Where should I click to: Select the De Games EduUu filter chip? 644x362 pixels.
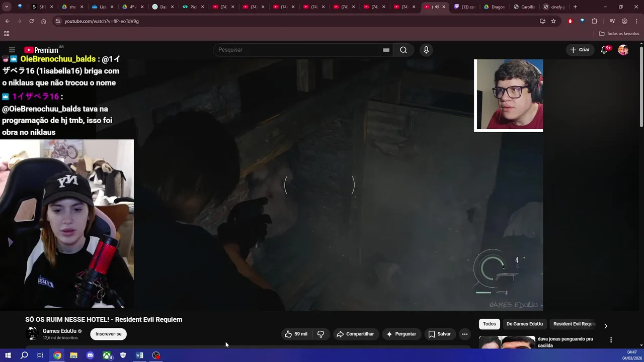point(525,324)
